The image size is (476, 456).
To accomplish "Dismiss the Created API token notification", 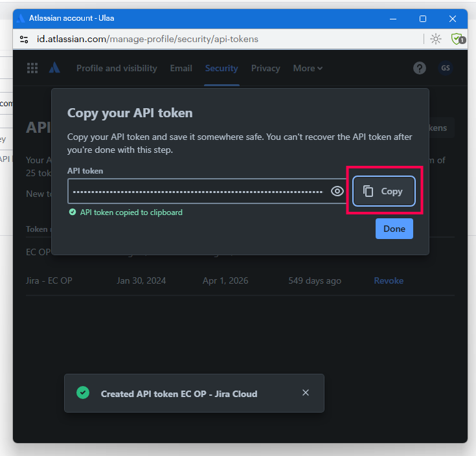I will click(306, 393).
